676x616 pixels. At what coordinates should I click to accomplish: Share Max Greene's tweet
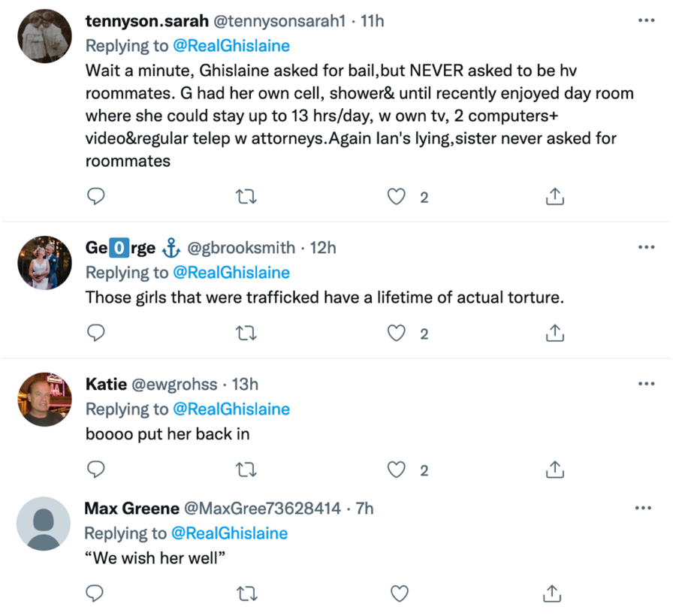[x=554, y=593]
